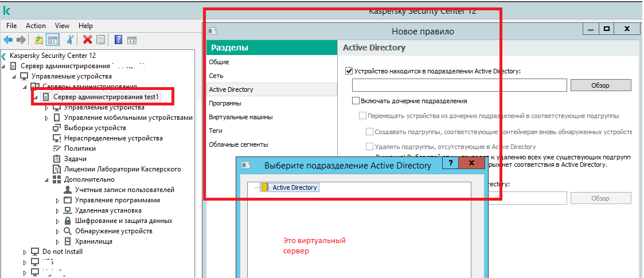Select the Теги section
The height and width of the screenshot is (278, 644).
tap(271, 131)
